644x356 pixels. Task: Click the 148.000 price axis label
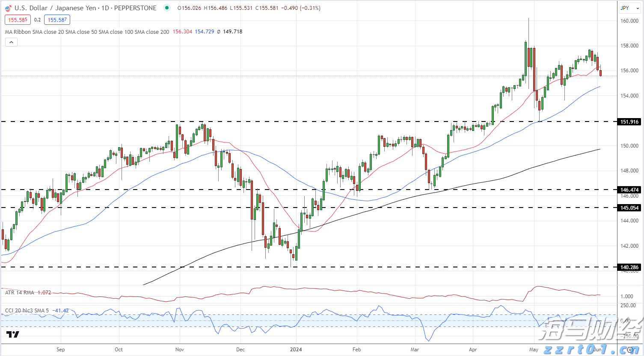[x=629, y=171]
